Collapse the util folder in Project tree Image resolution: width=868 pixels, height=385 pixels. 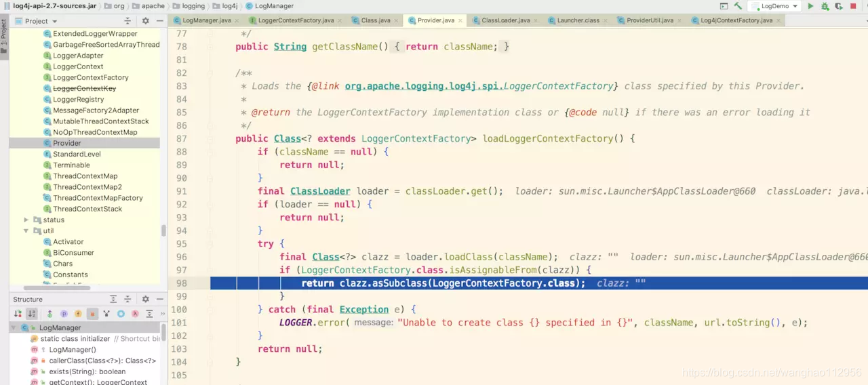pyautogui.click(x=26, y=230)
